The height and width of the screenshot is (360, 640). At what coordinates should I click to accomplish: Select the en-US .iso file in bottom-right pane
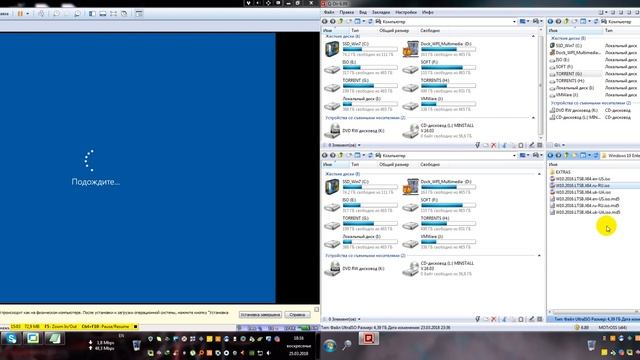[580, 179]
